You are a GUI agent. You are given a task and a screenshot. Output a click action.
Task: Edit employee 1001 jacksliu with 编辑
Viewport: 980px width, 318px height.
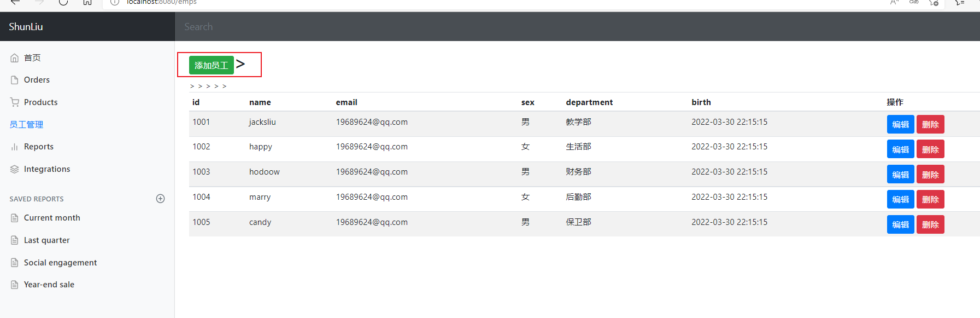click(900, 124)
